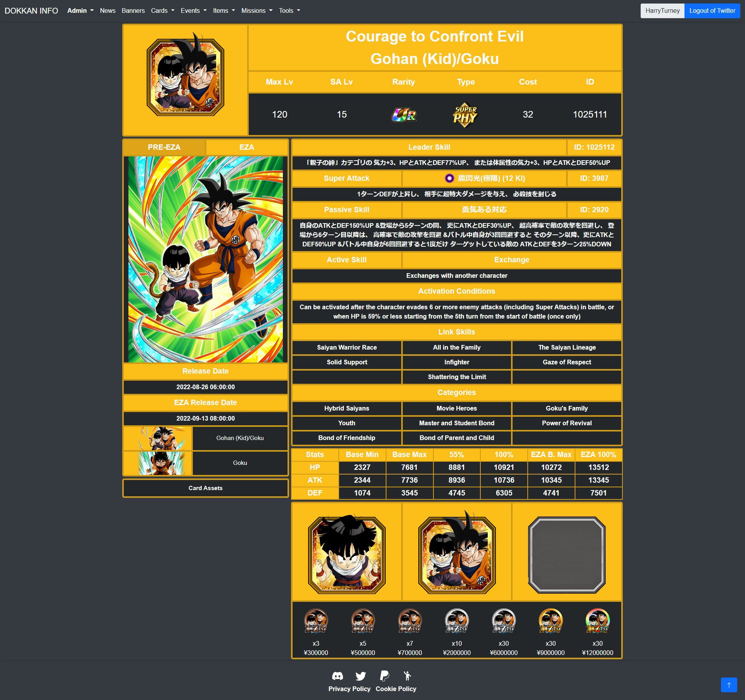Open the Items dropdown menu
The width and height of the screenshot is (745, 700).
pyautogui.click(x=224, y=10)
